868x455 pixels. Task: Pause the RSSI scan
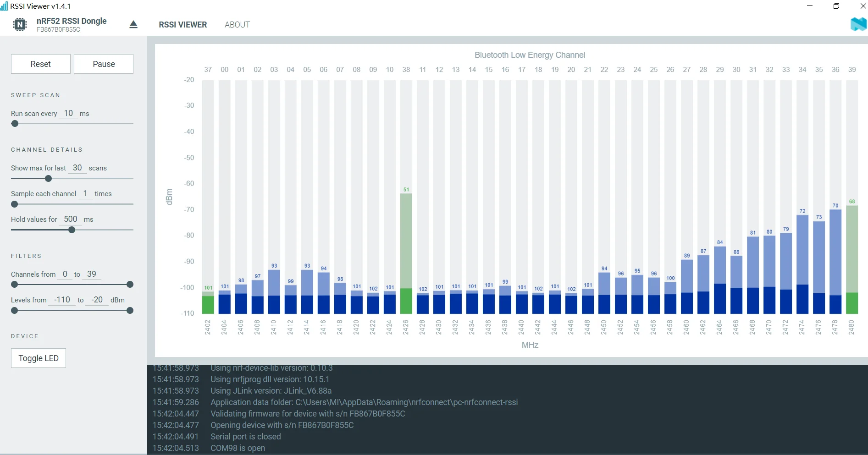(x=104, y=64)
